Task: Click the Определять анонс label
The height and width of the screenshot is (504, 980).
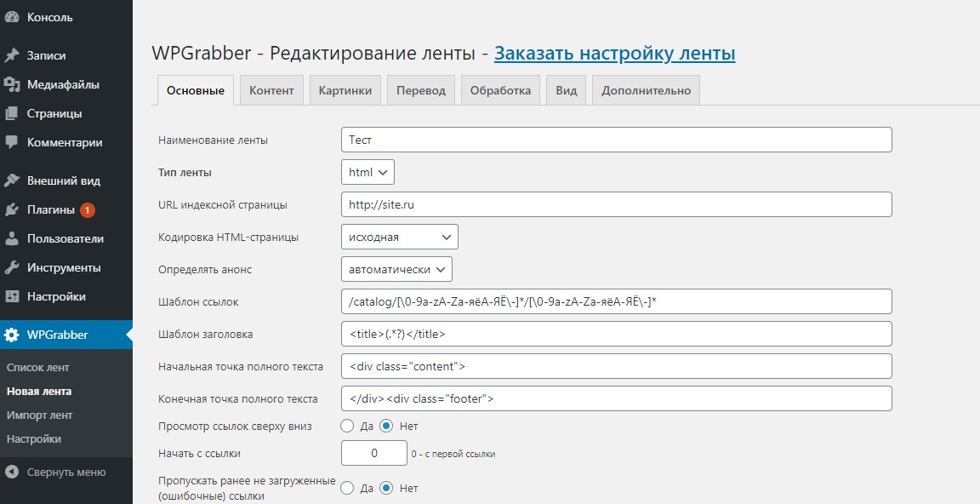Action: pos(205,270)
